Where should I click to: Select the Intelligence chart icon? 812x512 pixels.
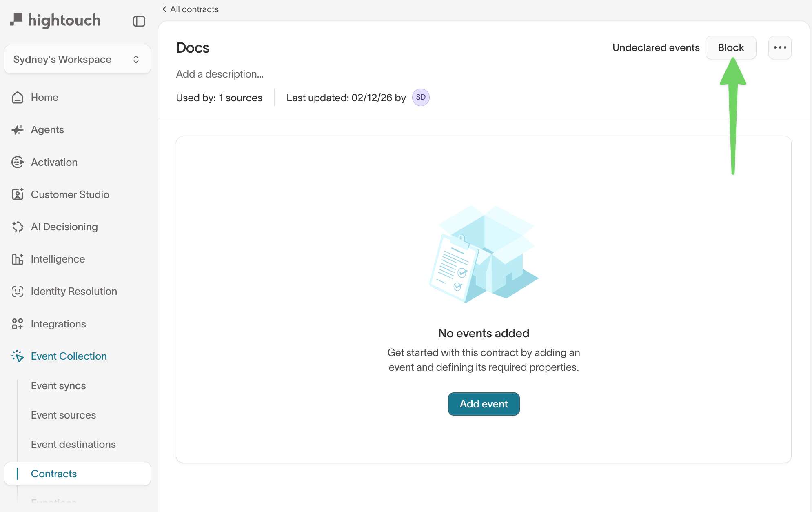(18, 259)
